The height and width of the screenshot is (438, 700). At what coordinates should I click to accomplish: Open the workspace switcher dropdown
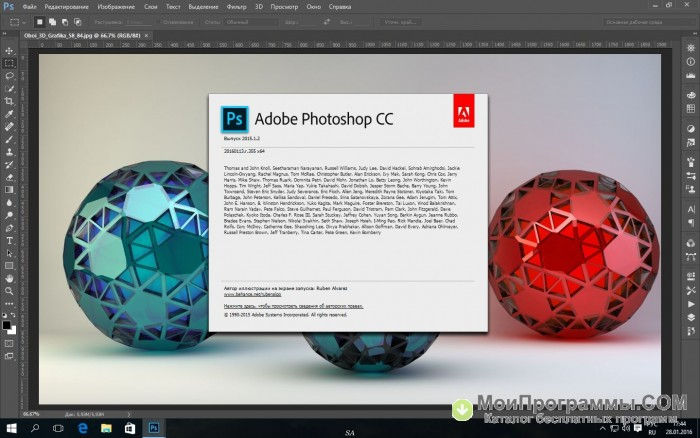coord(648,21)
